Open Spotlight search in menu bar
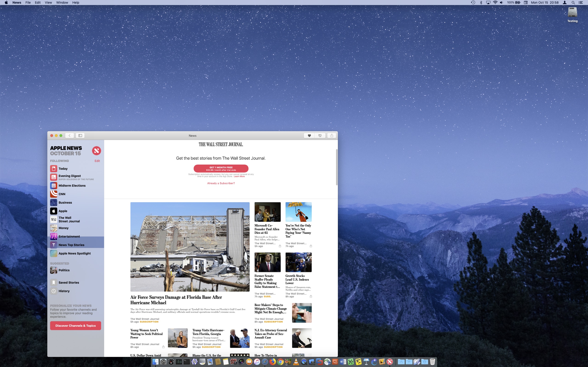588x367 pixels. pos(573,3)
